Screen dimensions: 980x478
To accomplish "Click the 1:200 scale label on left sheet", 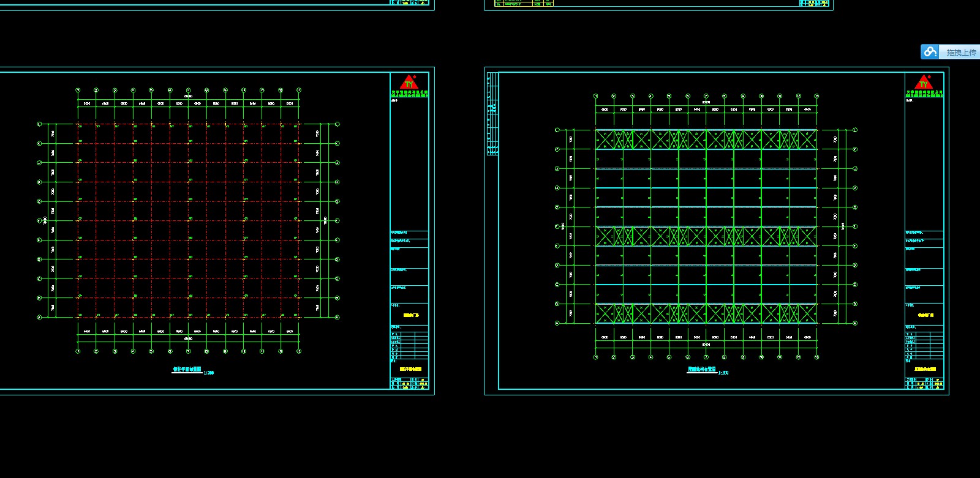I will click(x=209, y=372).
